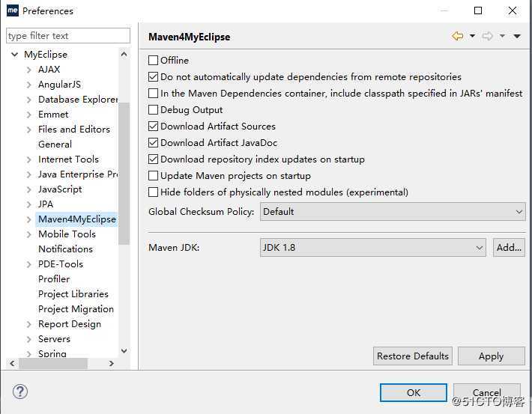Screen dimensions: 532x414
Task: Expand the PDE-Tools tree node
Action: point(28,264)
